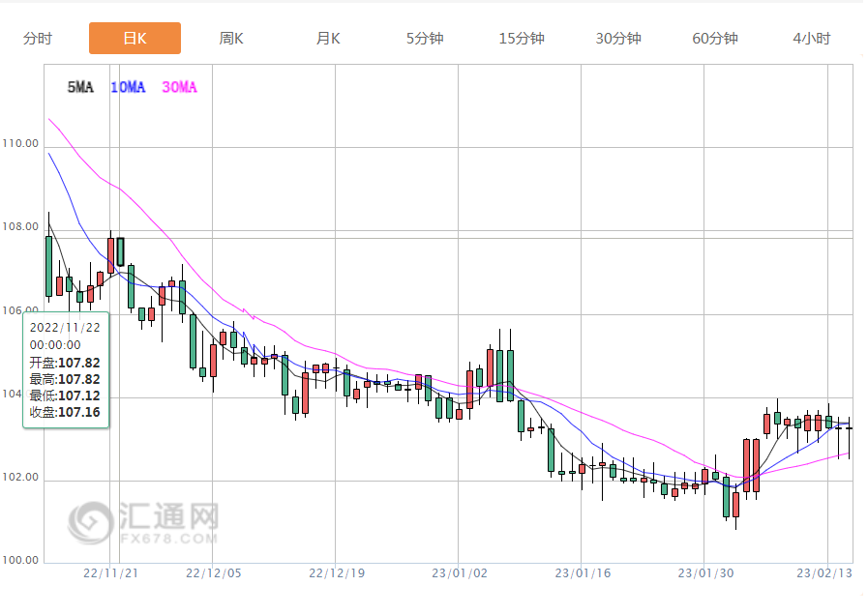Open the 60分钟 interval tab

coord(715,39)
